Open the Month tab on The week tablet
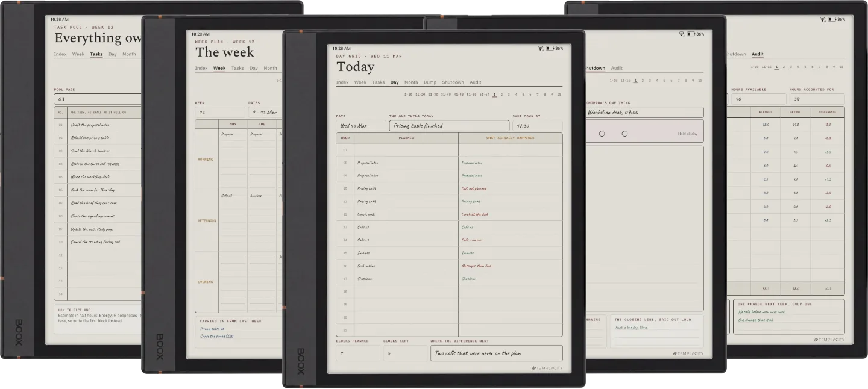Image resolution: width=868 pixels, height=389 pixels. coord(270,68)
